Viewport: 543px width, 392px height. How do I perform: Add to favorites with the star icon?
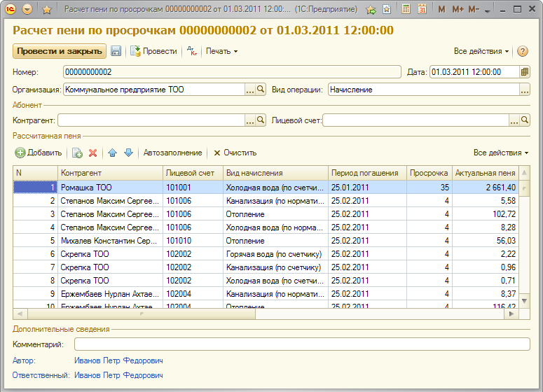pyautogui.click(x=47, y=10)
